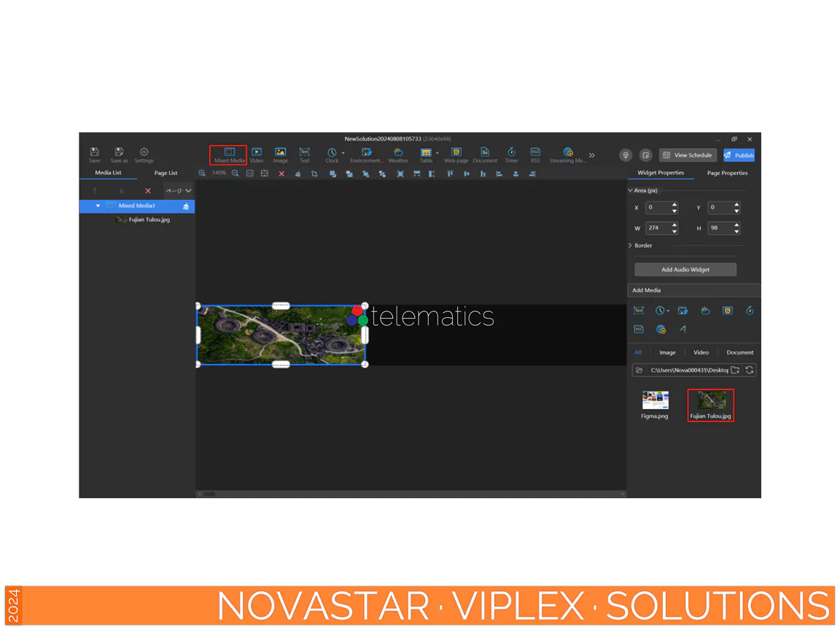Click the crop icon in canvas toolbar
The width and height of the screenshot is (840, 630).
point(314,174)
